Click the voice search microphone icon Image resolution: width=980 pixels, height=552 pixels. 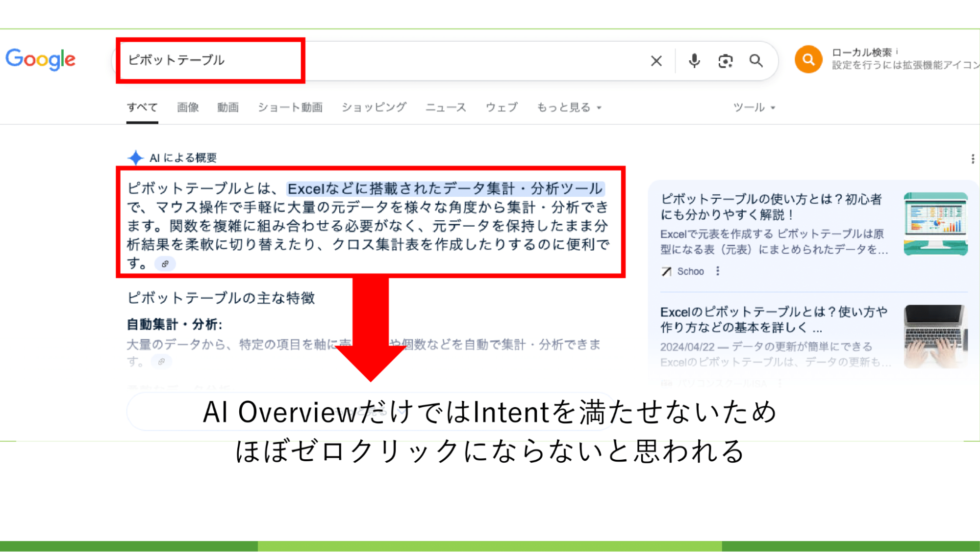694,61
